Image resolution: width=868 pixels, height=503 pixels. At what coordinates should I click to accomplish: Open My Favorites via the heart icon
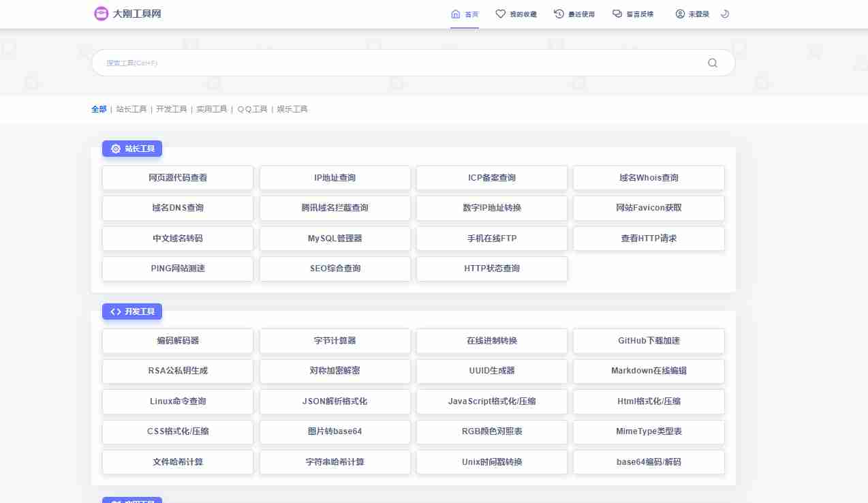500,13
